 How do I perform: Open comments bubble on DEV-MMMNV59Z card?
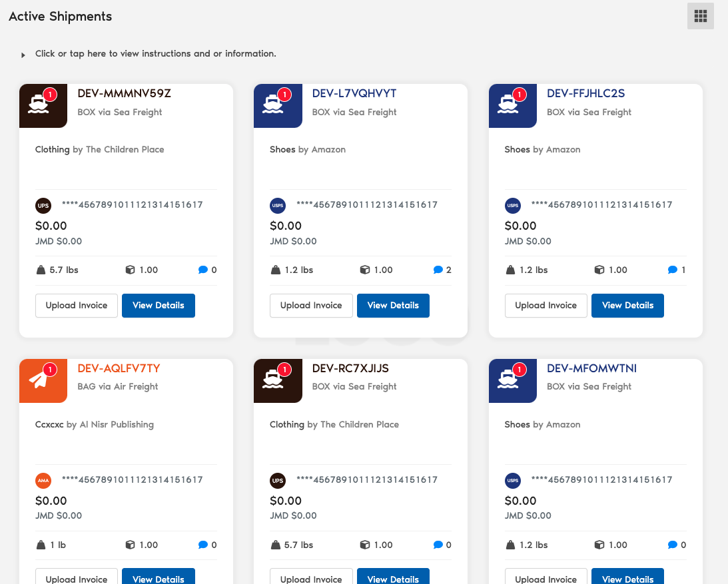[x=203, y=270]
